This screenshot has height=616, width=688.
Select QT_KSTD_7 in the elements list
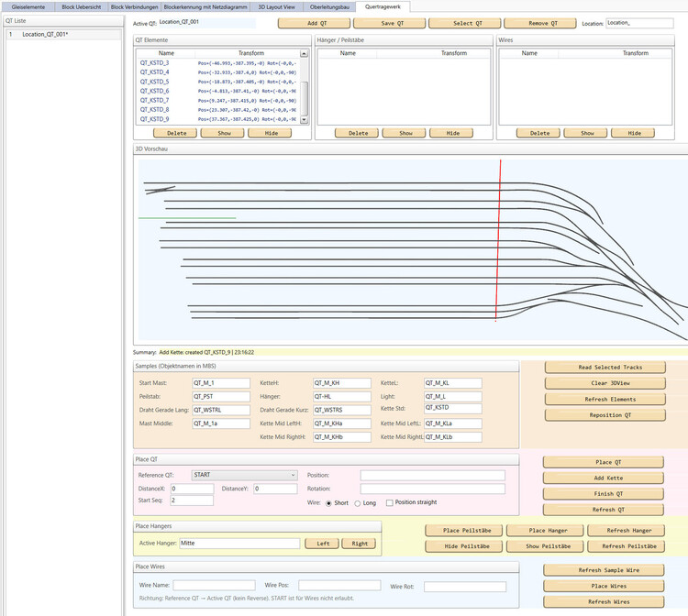(155, 100)
